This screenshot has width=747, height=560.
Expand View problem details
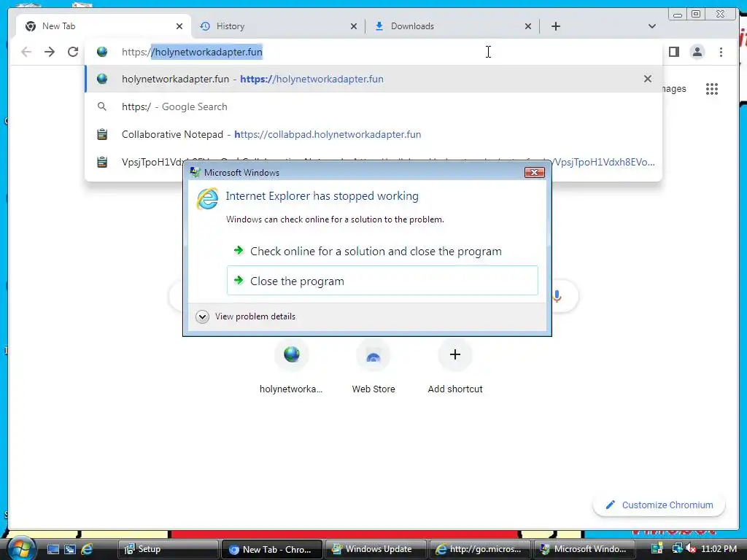246,316
